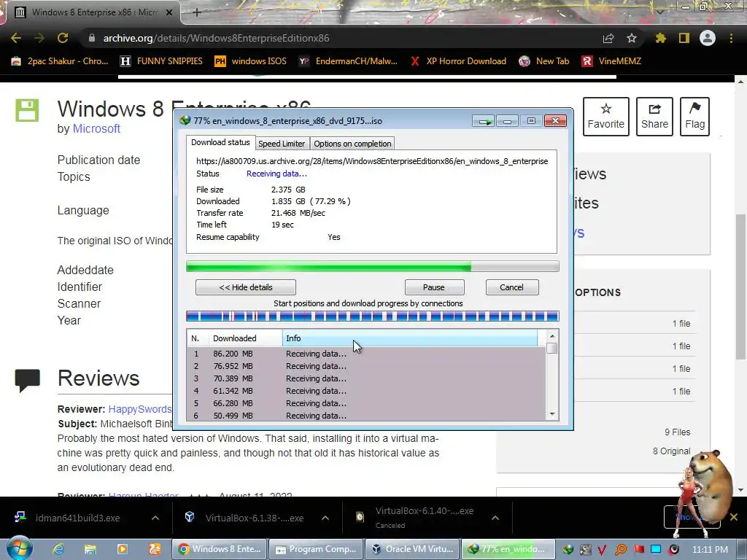This screenshot has height=560, width=747.
Task: Select connection row with 86.200 MB
Action: coord(366,354)
